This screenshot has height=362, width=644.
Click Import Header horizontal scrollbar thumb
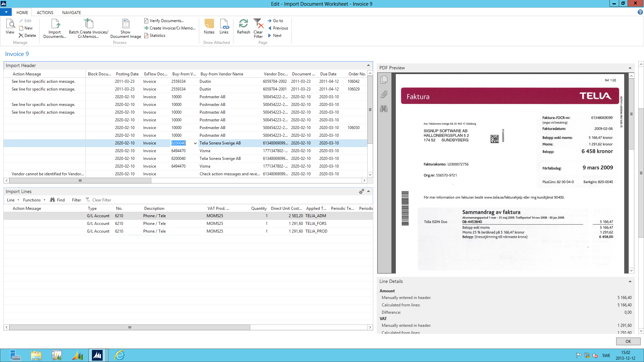click(x=80, y=181)
